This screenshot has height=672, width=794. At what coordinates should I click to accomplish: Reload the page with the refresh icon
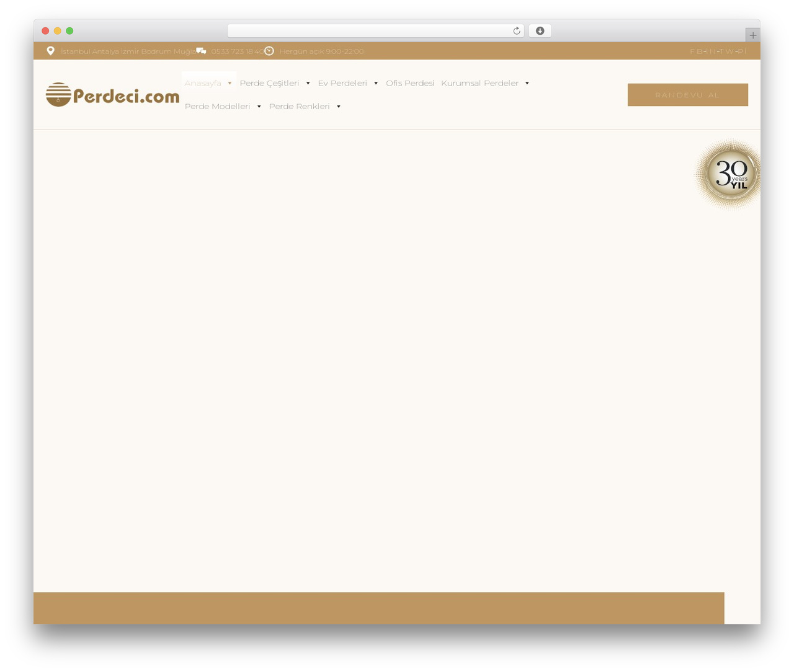coord(517,31)
